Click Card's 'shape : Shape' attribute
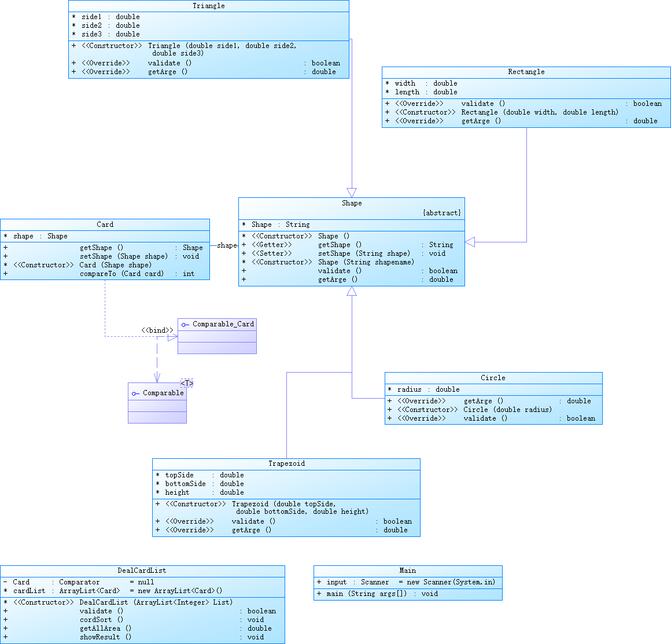671x644 pixels. (35, 236)
